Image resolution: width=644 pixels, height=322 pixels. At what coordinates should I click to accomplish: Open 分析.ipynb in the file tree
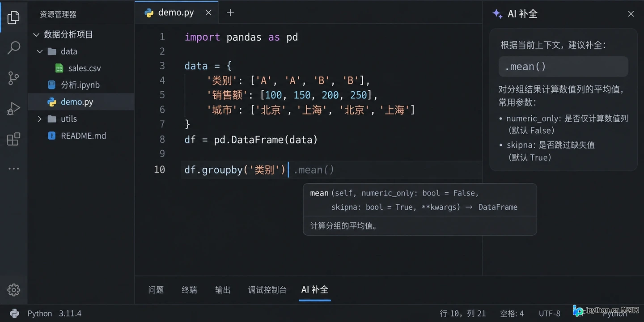[x=81, y=85]
